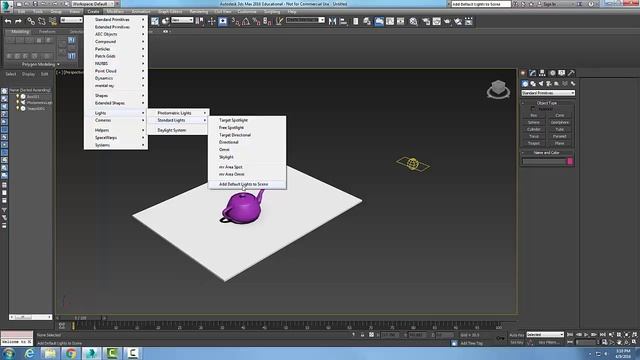Screen dimensions: 640x360
Task: Click the Sphere primitive button
Action: (534, 122)
